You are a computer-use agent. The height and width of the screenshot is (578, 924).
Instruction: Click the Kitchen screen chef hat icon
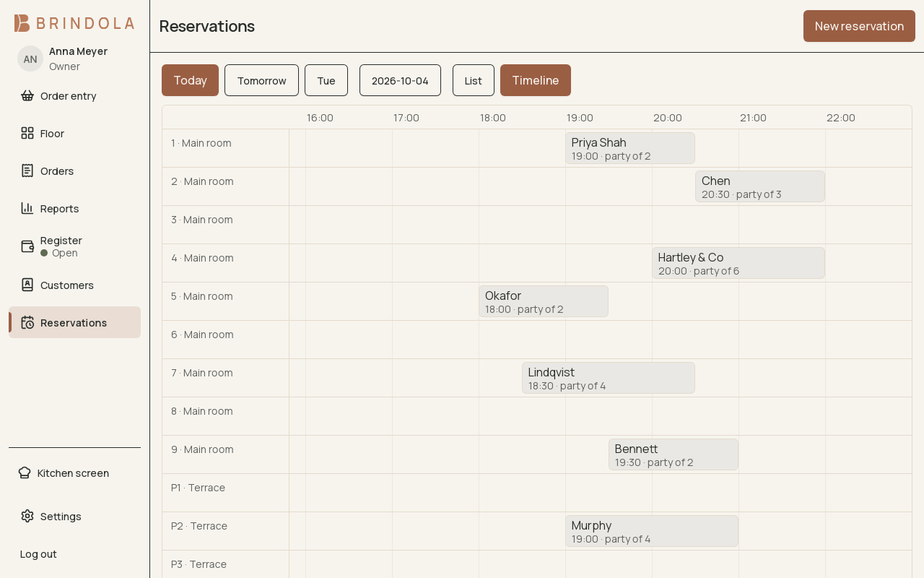[25, 473]
